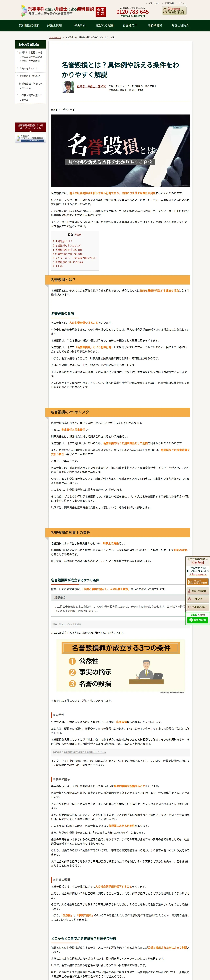Screen dimensions: 210x980
Task: Jump to TOC item 6 名誉毀損についてのQ&A
Action: point(68,262)
